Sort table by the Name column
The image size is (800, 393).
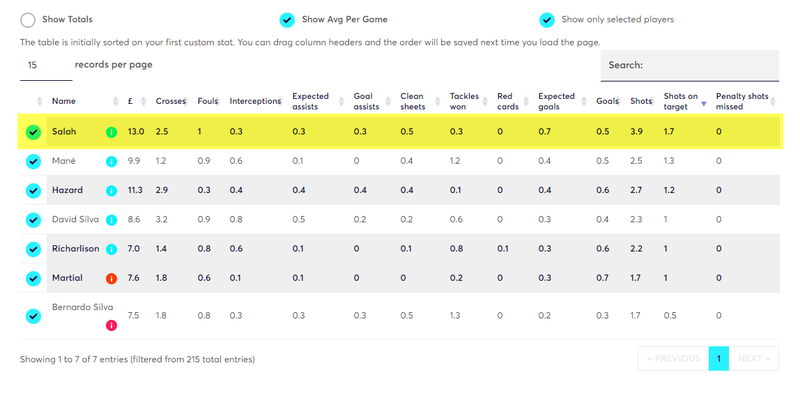point(64,101)
